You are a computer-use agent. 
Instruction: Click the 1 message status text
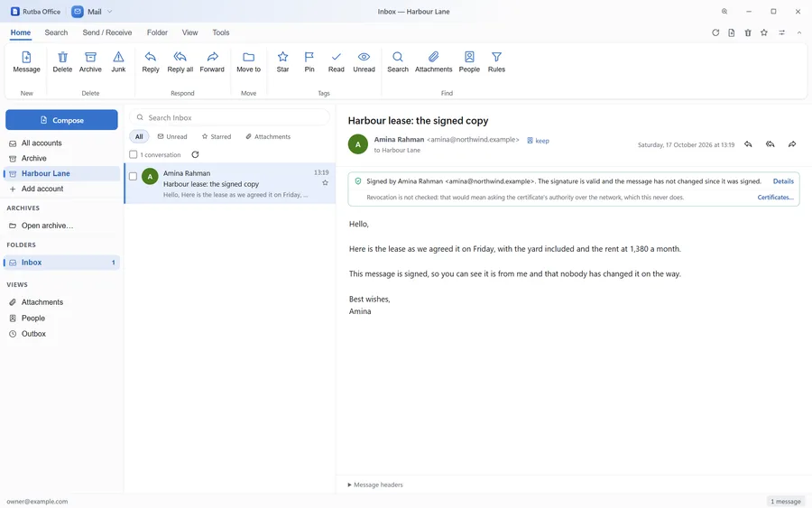(x=786, y=502)
